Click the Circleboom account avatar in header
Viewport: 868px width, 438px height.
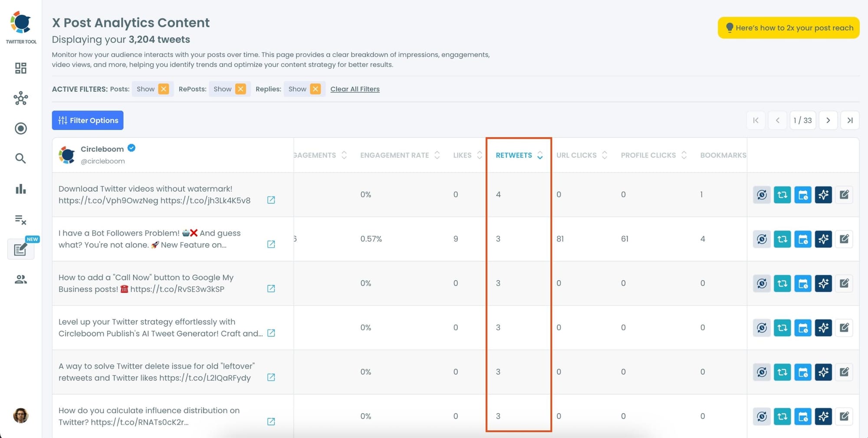[x=67, y=155]
